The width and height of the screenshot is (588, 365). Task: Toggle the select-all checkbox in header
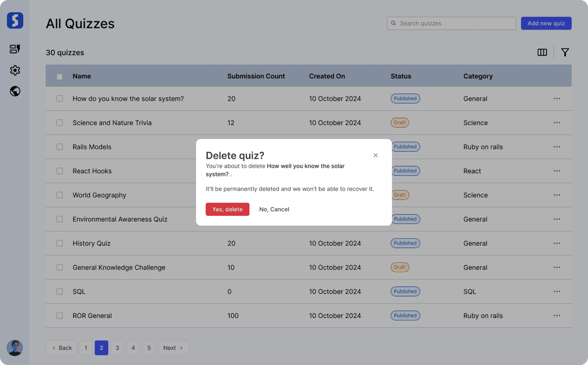(59, 77)
